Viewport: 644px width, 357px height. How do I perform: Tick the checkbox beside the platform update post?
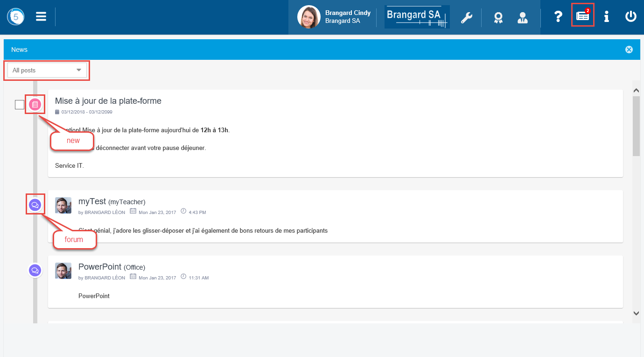tap(20, 105)
